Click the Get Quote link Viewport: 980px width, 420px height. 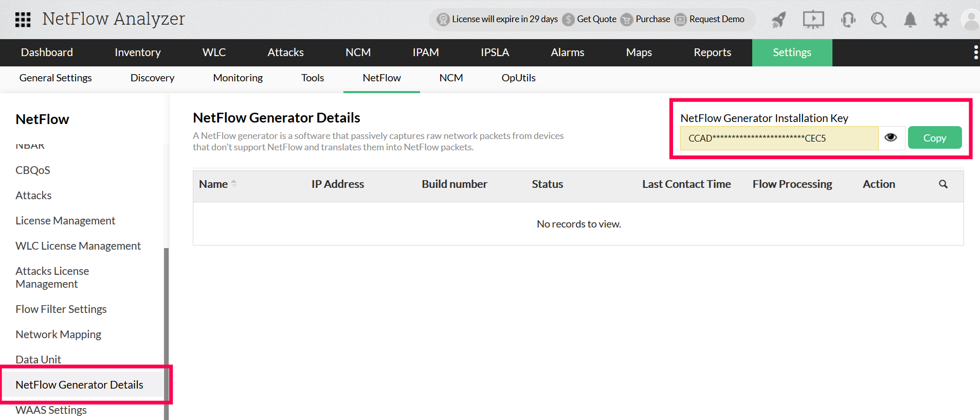[x=596, y=19]
